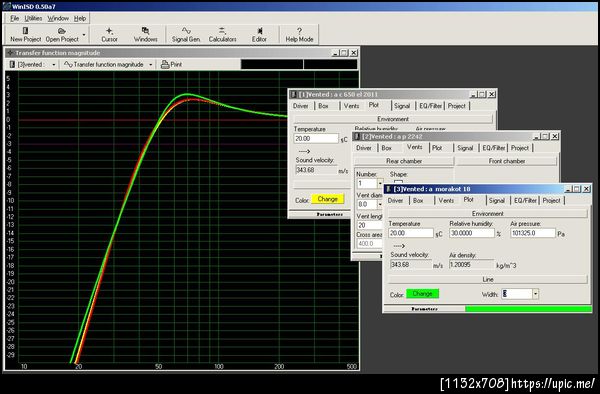Open the Project tab in window [1]
This screenshot has height=394, width=600.
click(457, 106)
